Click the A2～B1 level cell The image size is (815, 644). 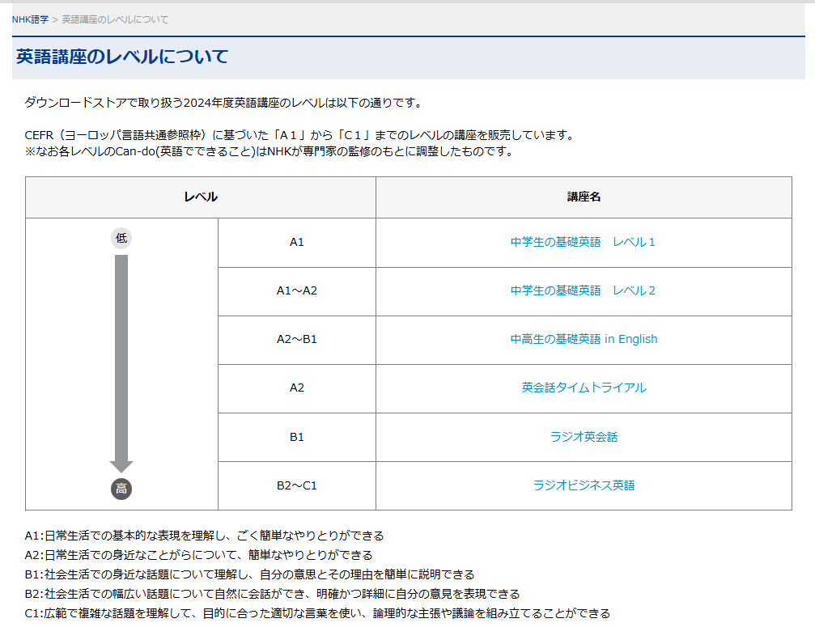pos(297,339)
